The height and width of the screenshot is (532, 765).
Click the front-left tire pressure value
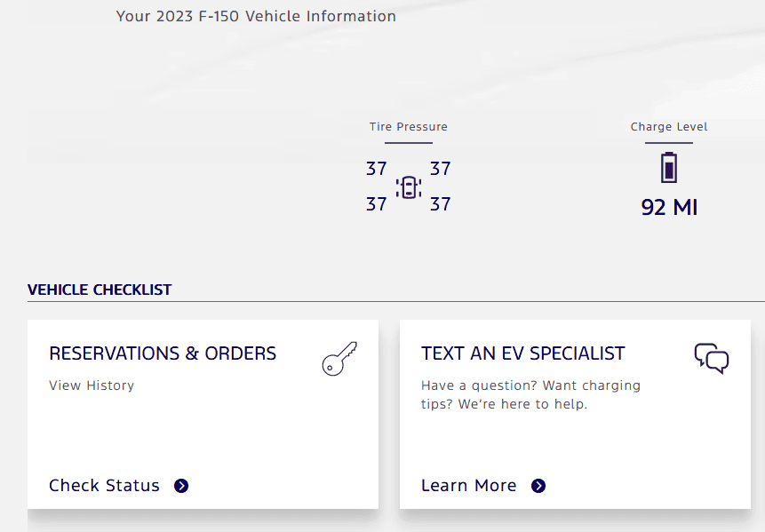coord(377,169)
